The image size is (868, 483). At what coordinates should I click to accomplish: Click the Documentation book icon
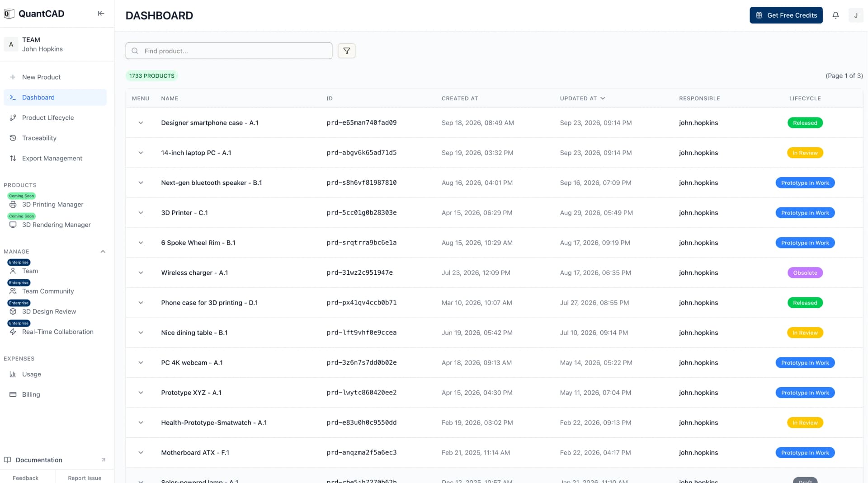[7, 460]
